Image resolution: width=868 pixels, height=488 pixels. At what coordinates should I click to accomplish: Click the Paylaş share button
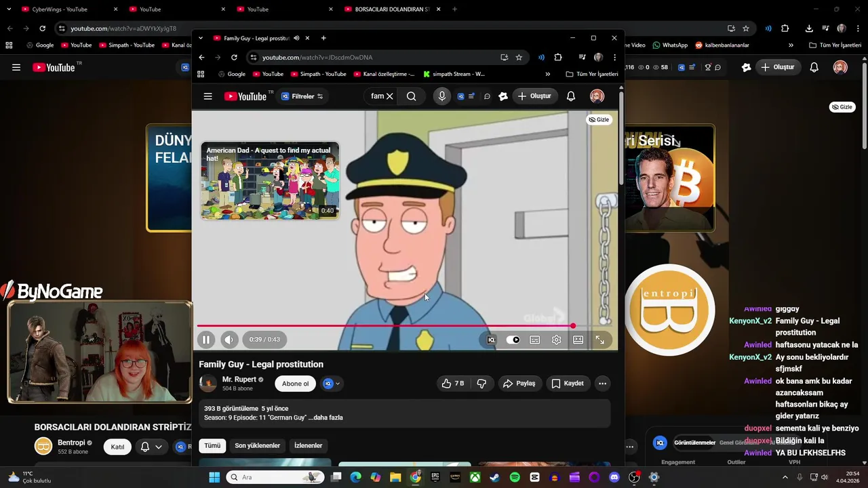[x=519, y=384]
